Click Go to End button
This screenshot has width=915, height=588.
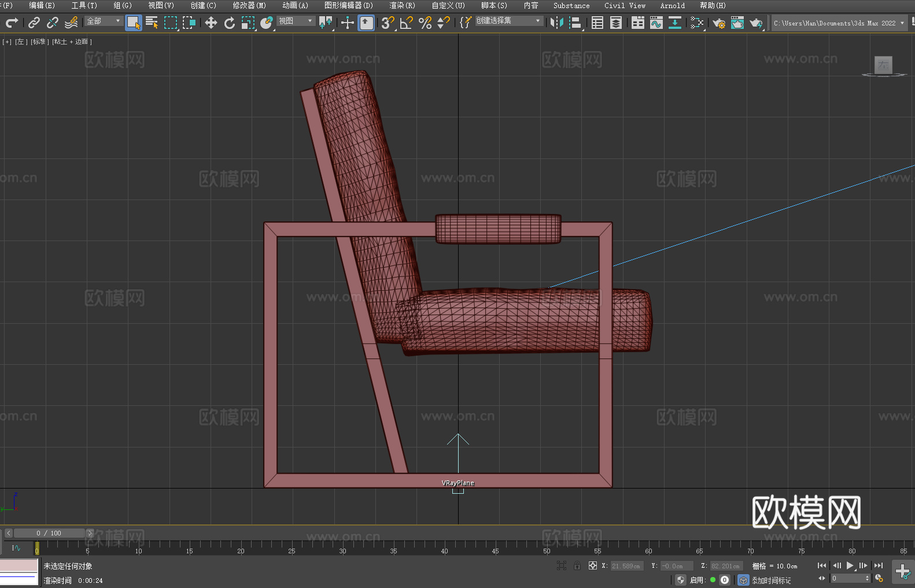point(879,565)
